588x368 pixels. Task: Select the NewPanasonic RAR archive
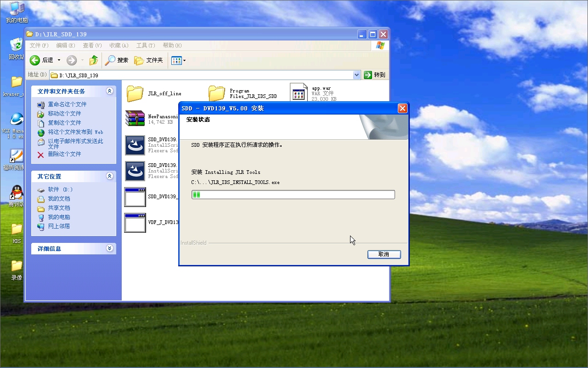(152, 119)
